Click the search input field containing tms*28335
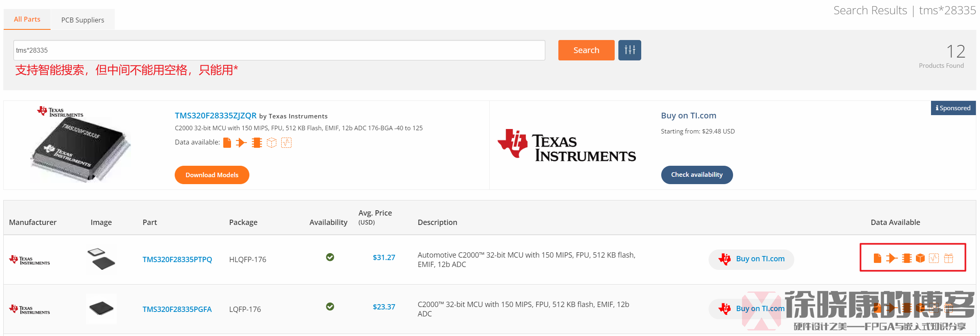 click(x=279, y=50)
